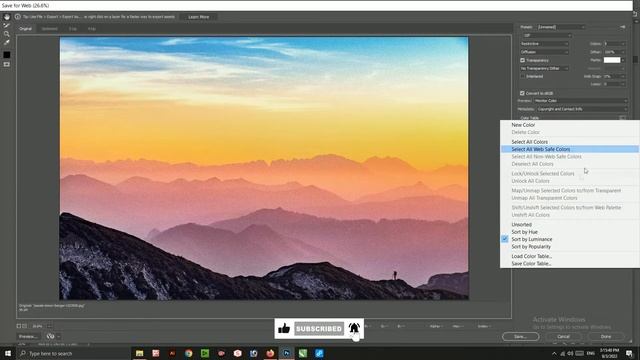This screenshot has height=360, width=640.
Task: Open the Dither percentage dropdown
Action: [x=614, y=52]
